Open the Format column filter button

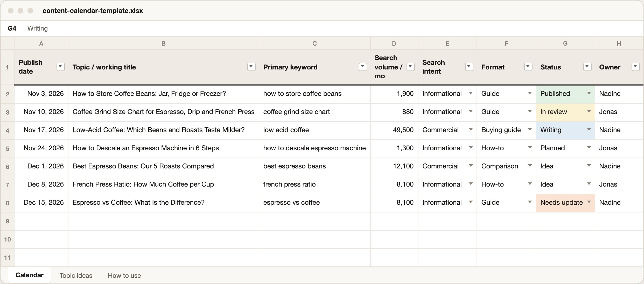[528, 67]
